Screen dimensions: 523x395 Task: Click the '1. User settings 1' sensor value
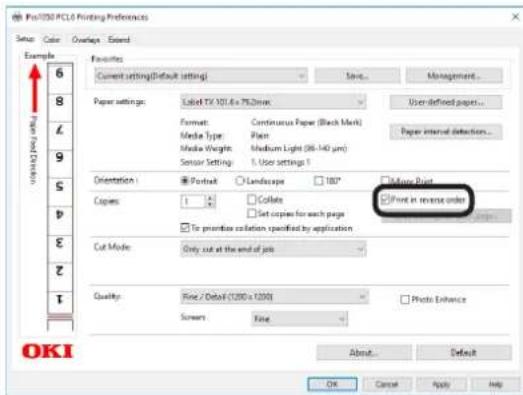(280, 162)
